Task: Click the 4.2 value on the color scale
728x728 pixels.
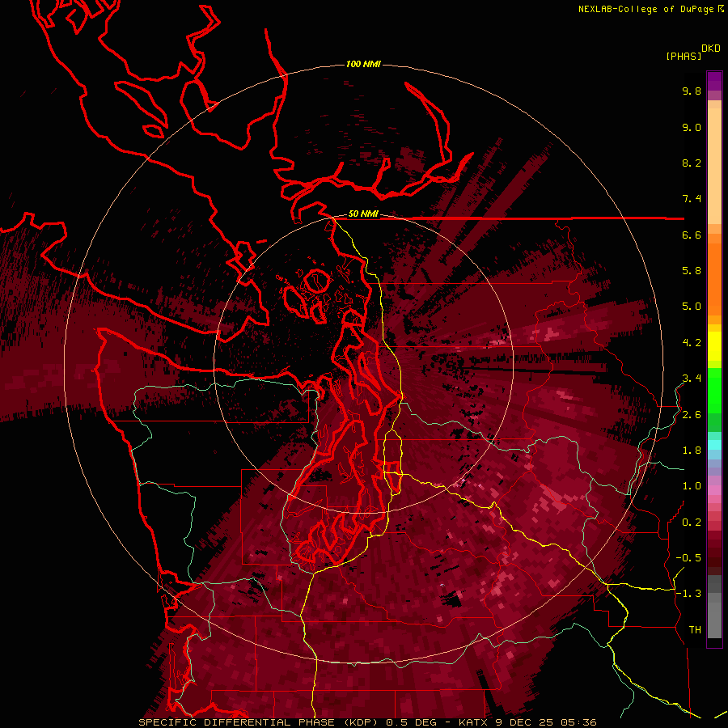Action: pos(692,343)
